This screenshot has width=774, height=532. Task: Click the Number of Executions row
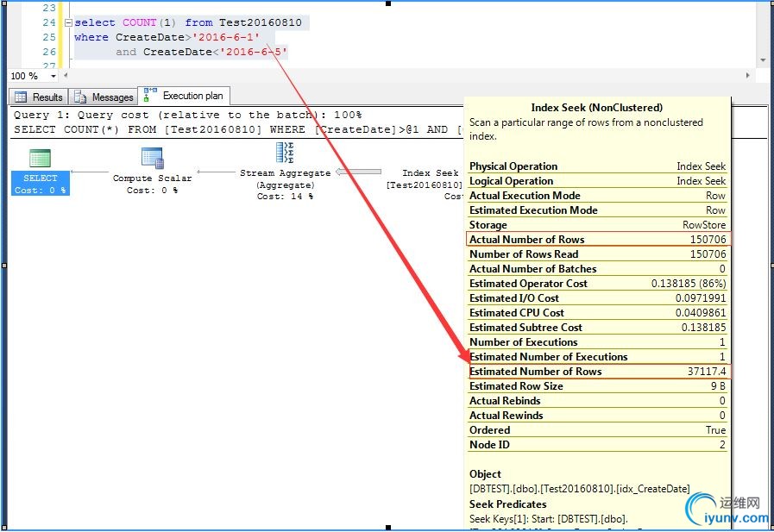tap(597, 342)
